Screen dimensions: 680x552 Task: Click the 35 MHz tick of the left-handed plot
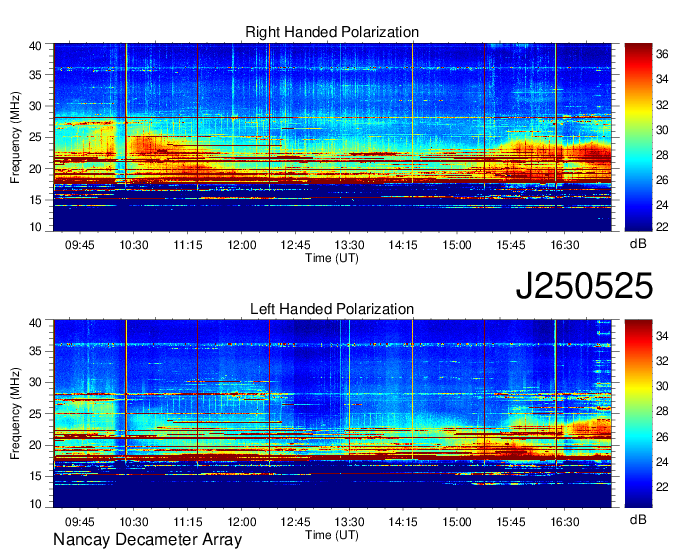(x=35, y=351)
